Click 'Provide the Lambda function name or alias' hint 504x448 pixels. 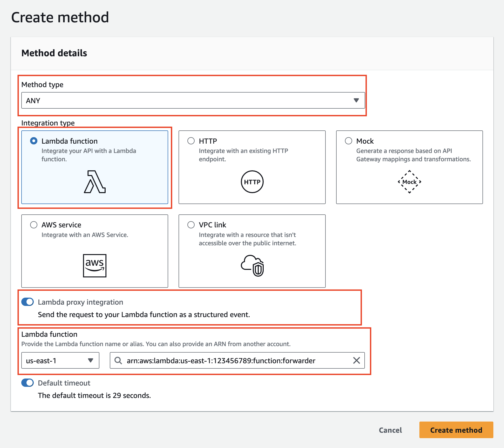tap(82, 344)
